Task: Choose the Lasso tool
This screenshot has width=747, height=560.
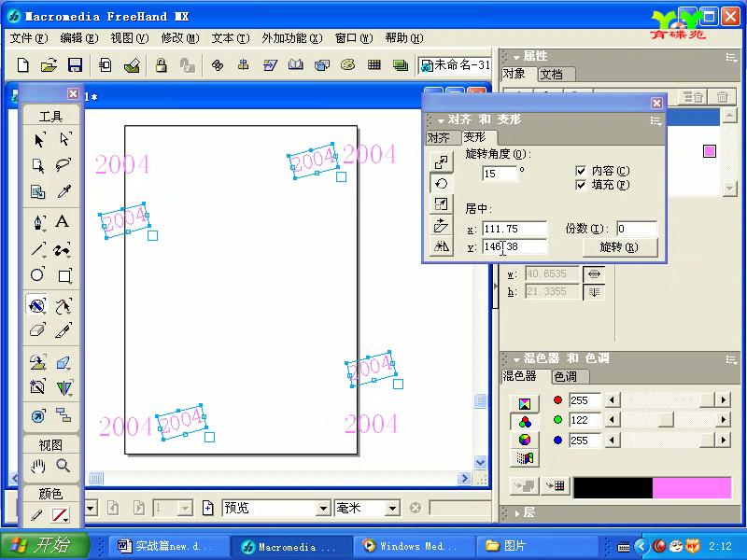Action: tap(63, 165)
